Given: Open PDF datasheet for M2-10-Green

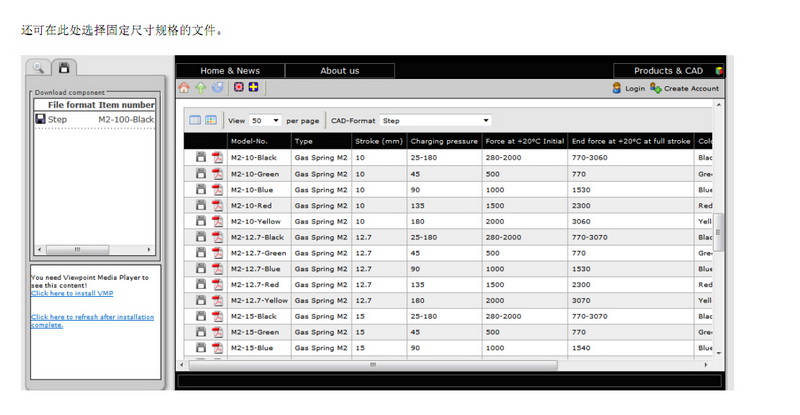Looking at the screenshot, I should pyautogui.click(x=218, y=174).
